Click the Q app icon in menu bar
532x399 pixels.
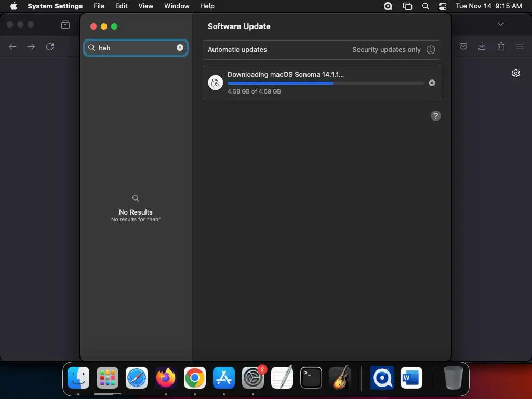pyautogui.click(x=388, y=6)
